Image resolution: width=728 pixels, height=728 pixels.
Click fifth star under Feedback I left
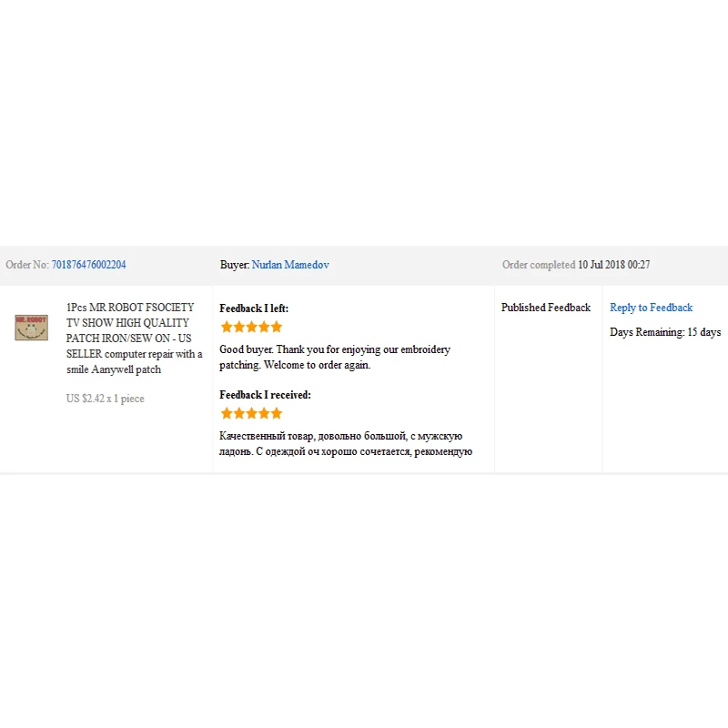coord(277,327)
